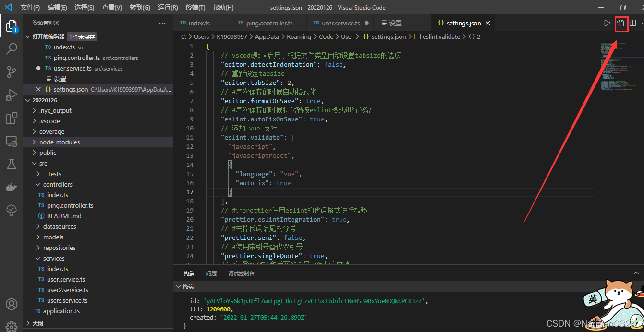The image size is (644, 332).
Task: Click the Run play icon in editor toolbar
Action: pos(608,23)
